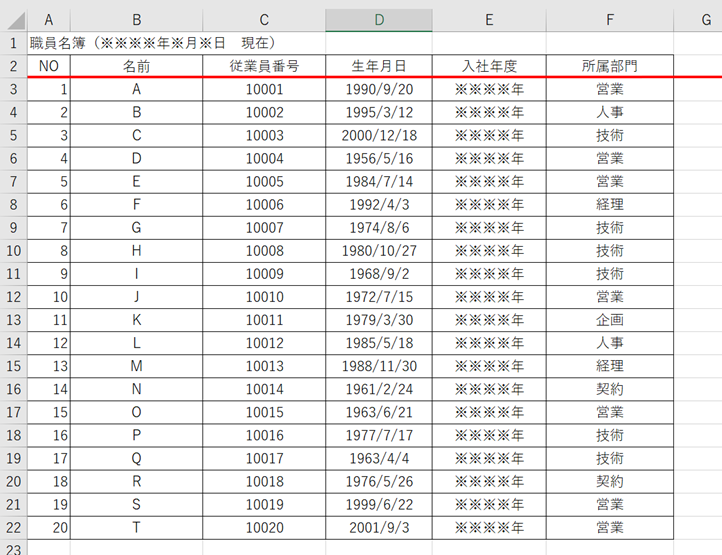Select the row 2 header
This screenshot has height=555, width=722.
13,66
